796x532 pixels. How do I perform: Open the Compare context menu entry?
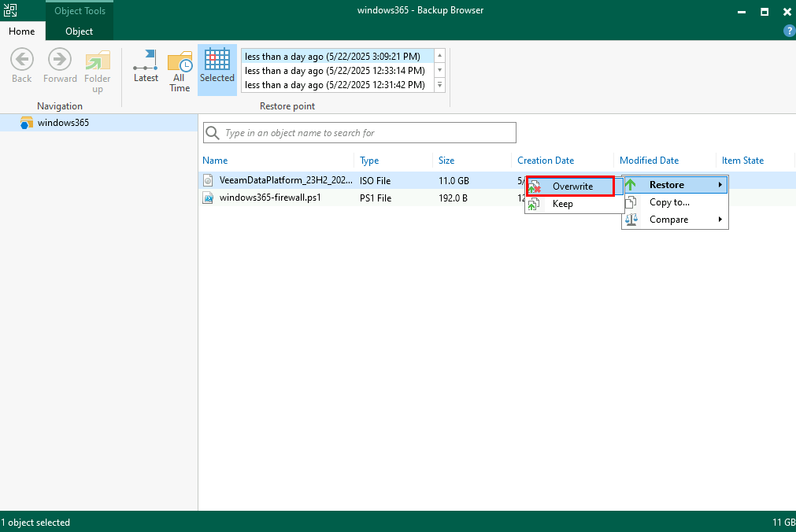tap(676, 220)
